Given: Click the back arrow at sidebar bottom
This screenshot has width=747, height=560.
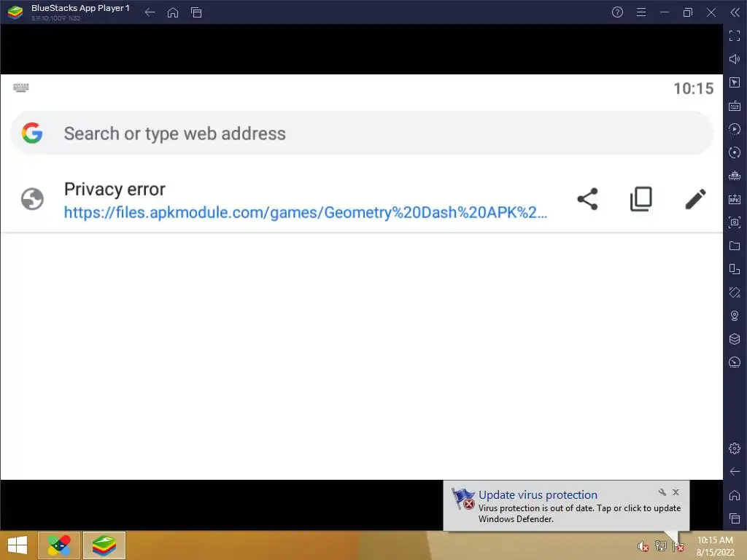Looking at the screenshot, I should pyautogui.click(x=735, y=472).
